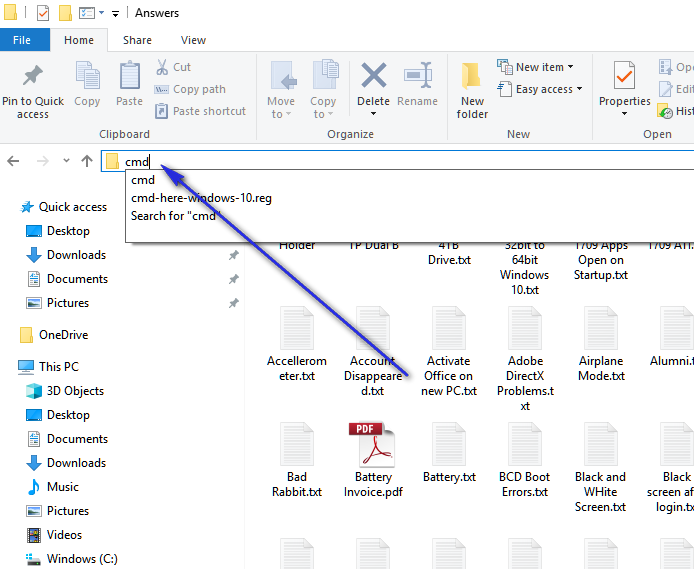Click Pin to Quick access icon
694x569 pixels.
(x=33, y=75)
